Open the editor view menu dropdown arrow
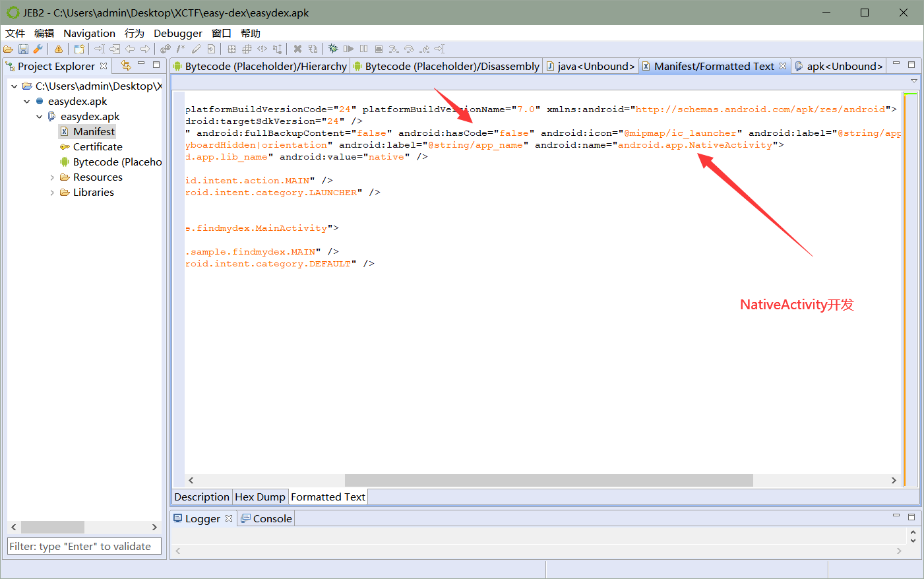 click(914, 80)
